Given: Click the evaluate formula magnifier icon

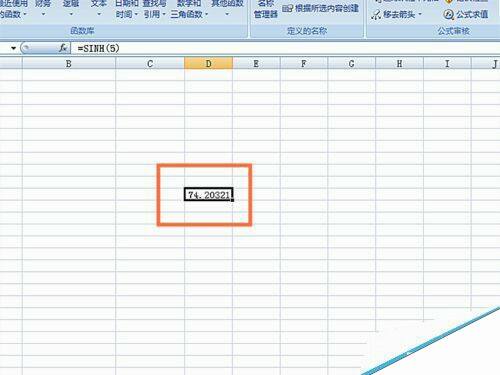Looking at the screenshot, I should [x=448, y=15].
